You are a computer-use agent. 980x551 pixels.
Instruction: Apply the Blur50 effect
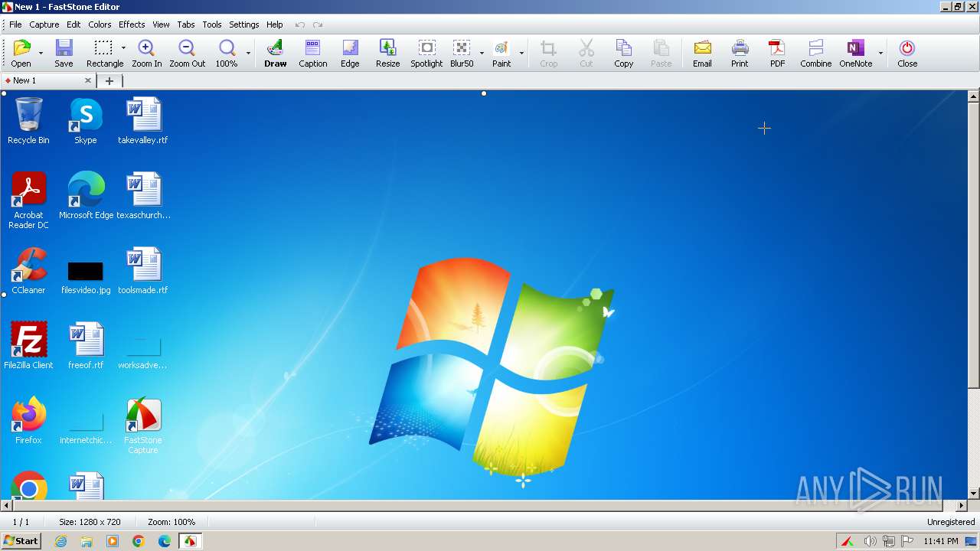(x=462, y=54)
